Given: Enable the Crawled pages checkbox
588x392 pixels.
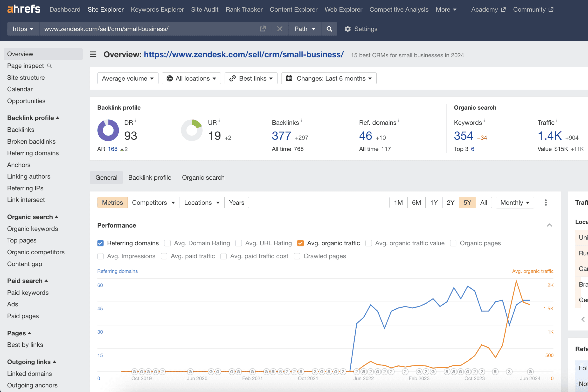Looking at the screenshot, I should click(x=297, y=256).
